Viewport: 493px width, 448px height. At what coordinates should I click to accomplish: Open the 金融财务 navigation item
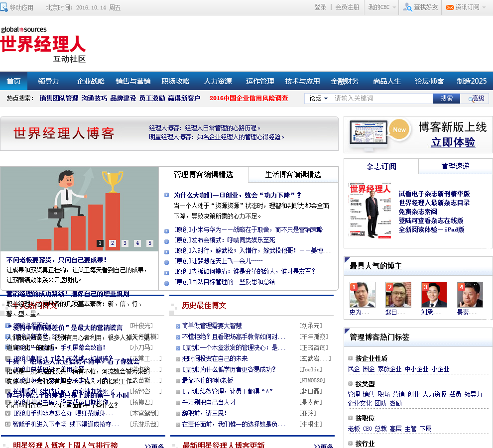click(345, 81)
